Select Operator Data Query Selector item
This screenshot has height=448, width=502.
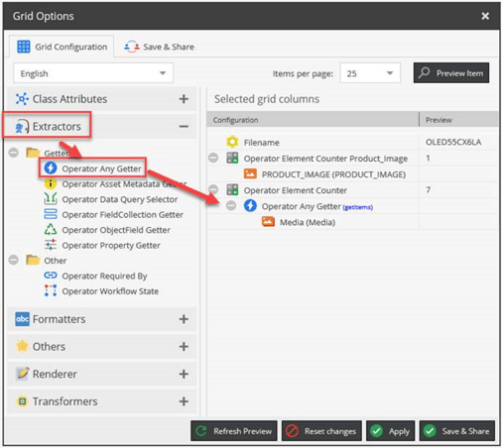point(120,199)
